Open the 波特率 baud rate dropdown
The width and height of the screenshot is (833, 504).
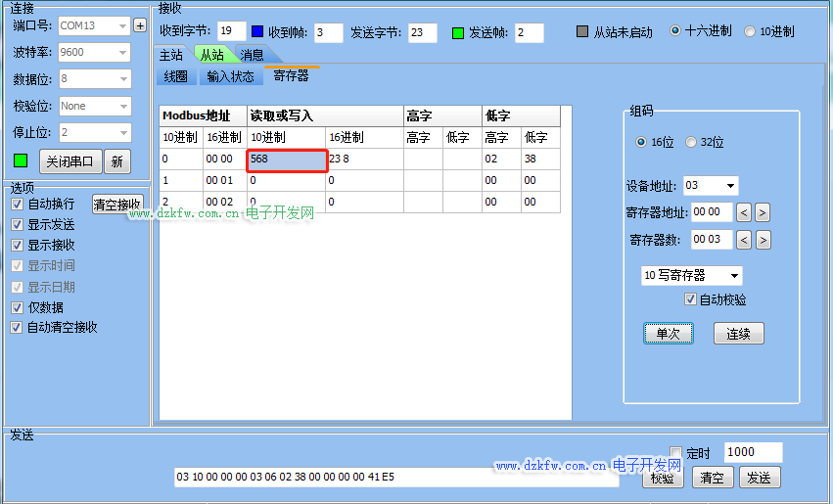pos(123,52)
